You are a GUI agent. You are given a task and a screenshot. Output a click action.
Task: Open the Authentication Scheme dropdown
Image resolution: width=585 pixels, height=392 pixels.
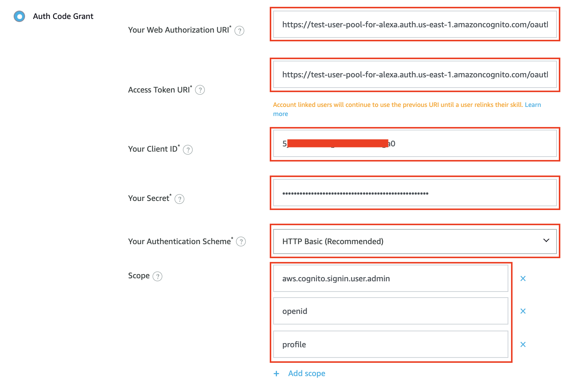pos(415,241)
